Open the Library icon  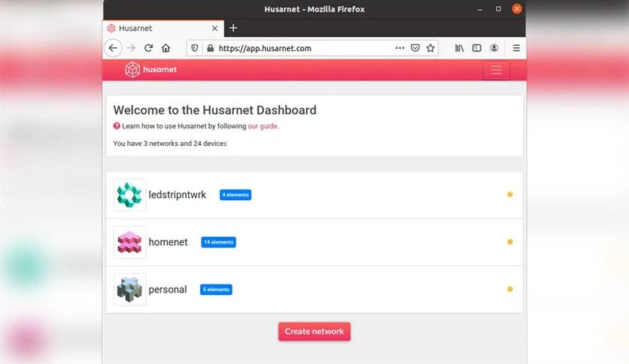459,48
